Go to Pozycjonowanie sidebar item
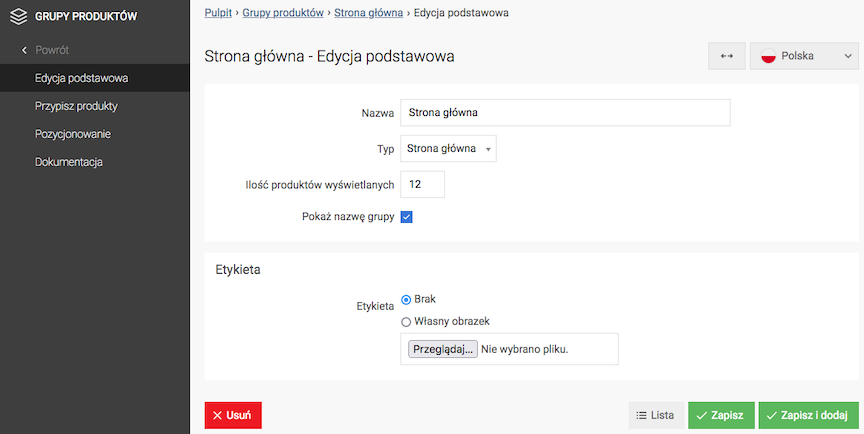Screen dimensions: 864x434 click(73, 134)
